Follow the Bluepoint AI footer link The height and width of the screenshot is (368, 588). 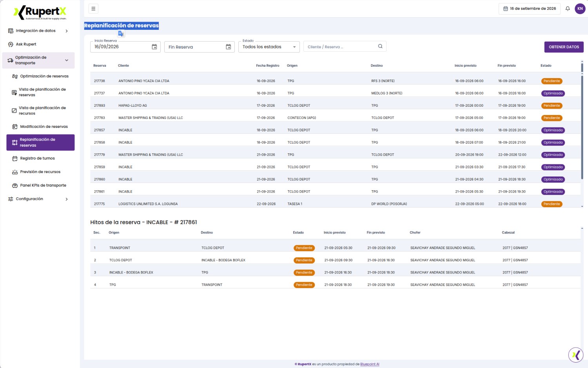pos(370,364)
